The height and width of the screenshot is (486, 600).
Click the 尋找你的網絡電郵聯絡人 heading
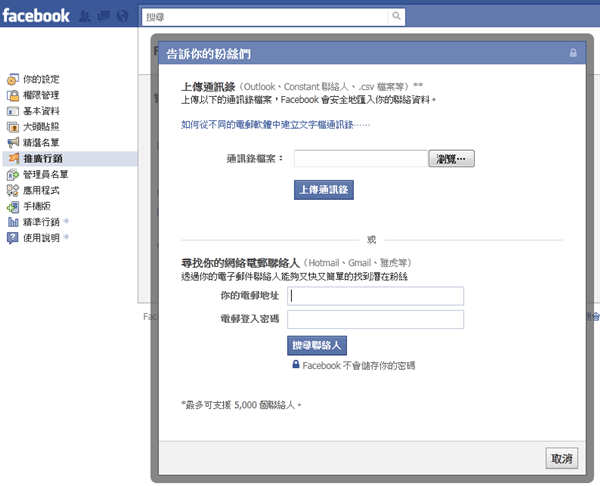240,263
